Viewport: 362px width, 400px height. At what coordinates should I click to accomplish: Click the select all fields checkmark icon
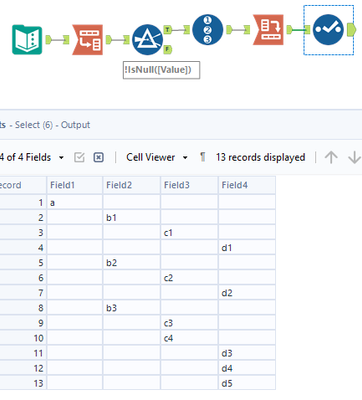[x=79, y=157]
